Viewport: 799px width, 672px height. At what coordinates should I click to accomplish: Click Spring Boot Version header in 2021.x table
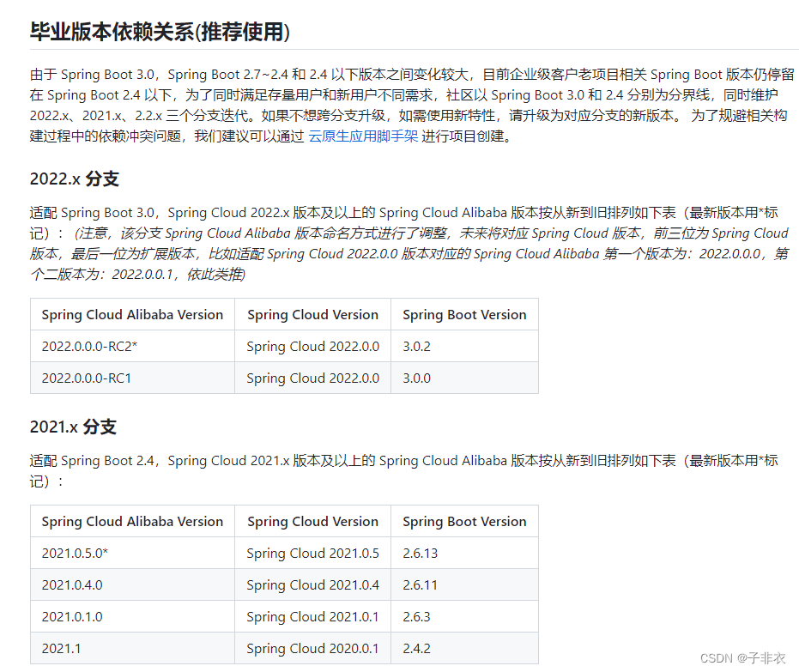[465, 521]
